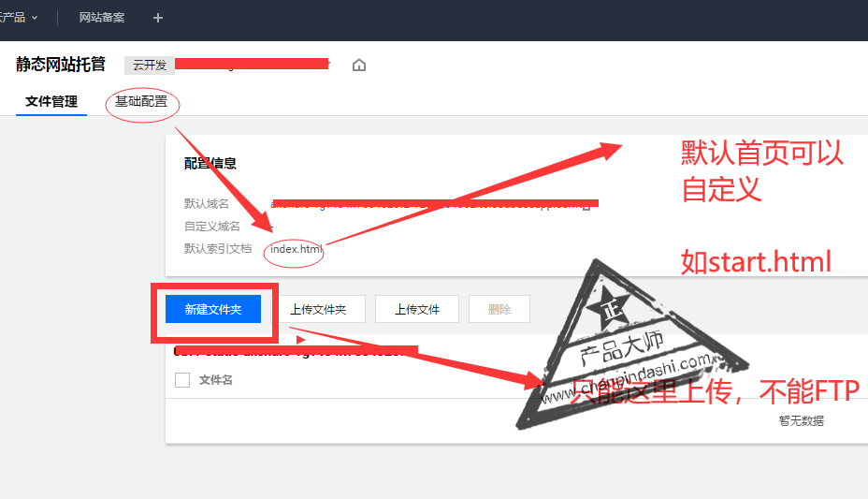Image resolution: width=868 pixels, height=499 pixels.
Task: Open the home icon beside the environment selector
Action: click(359, 66)
